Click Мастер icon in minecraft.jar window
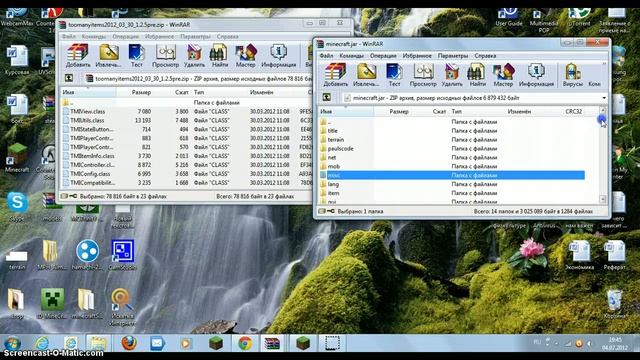This screenshot has width=640, height=360. point(503,75)
